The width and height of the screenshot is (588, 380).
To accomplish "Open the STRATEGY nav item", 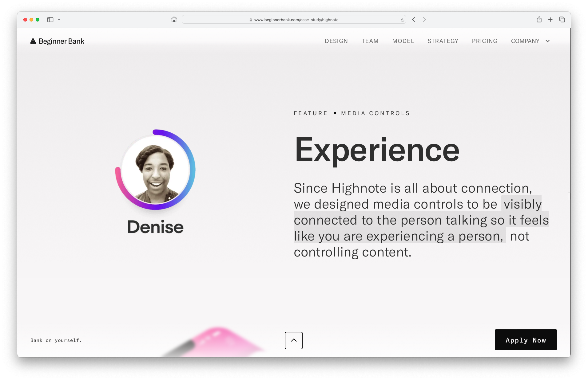I will coord(443,41).
